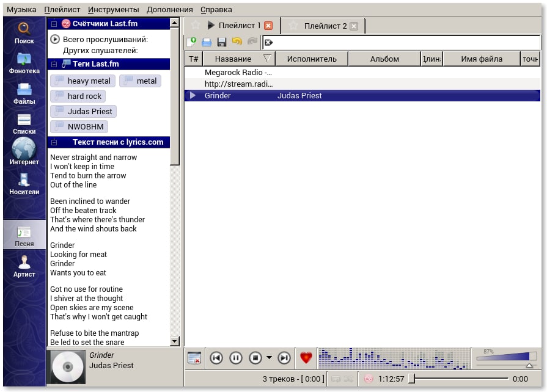Open the Дополнения menu

pyautogui.click(x=169, y=9)
